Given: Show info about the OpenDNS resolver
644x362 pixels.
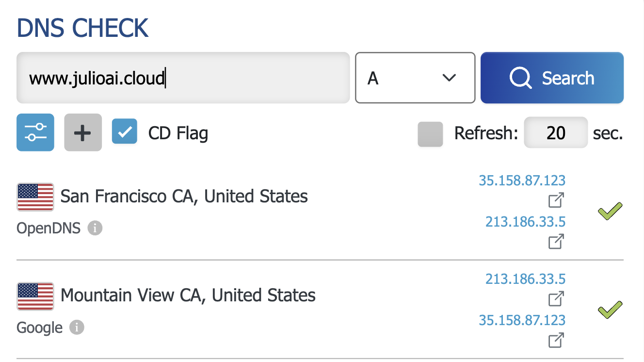Looking at the screenshot, I should pyautogui.click(x=95, y=228).
